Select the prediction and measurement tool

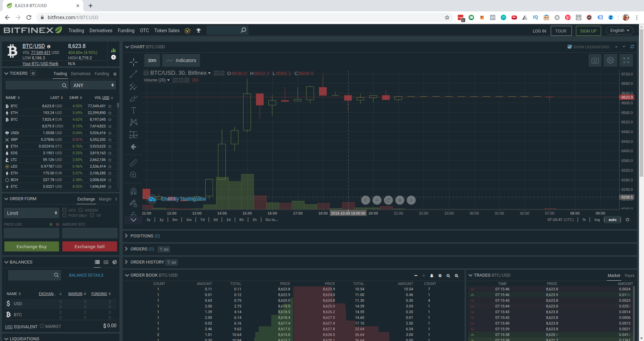[133, 135]
